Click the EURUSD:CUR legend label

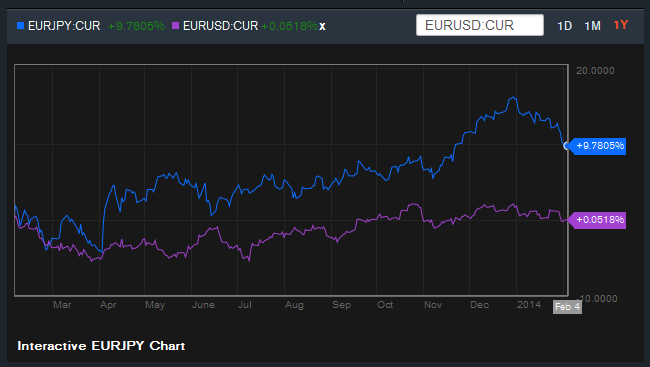[221, 26]
